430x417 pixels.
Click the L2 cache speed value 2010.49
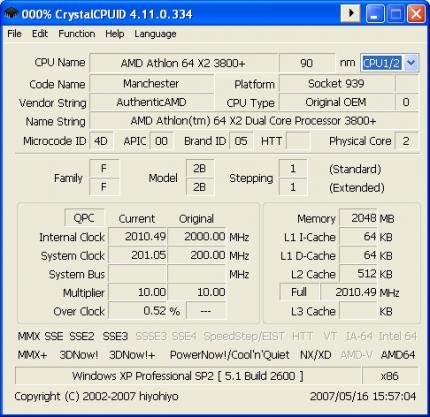tap(349, 292)
